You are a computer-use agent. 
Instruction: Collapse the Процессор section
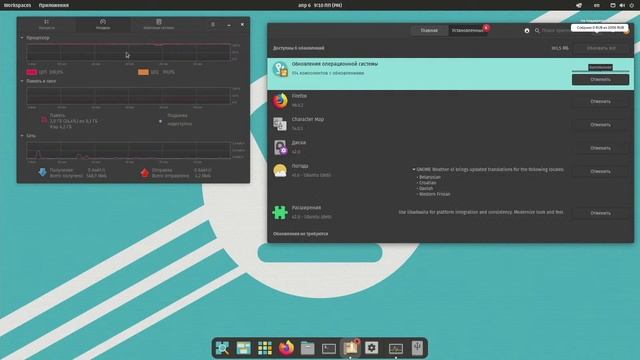coord(22,38)
